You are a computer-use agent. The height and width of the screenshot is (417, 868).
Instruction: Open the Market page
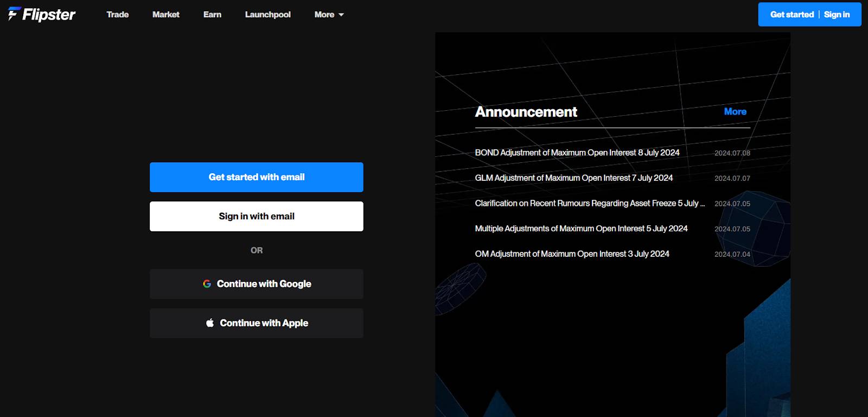click(x=166, y=15)
